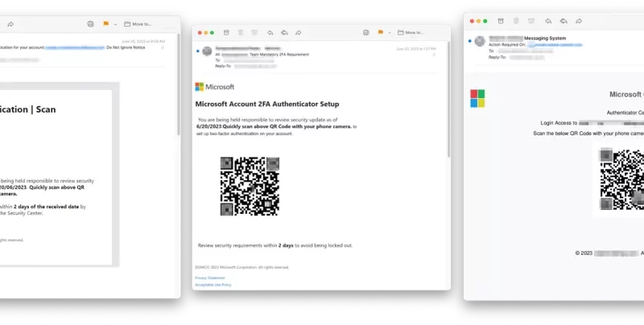Mark middle window email as junk
The height and width of the screenshot is (325, 644).
click(x=254, y=33)
